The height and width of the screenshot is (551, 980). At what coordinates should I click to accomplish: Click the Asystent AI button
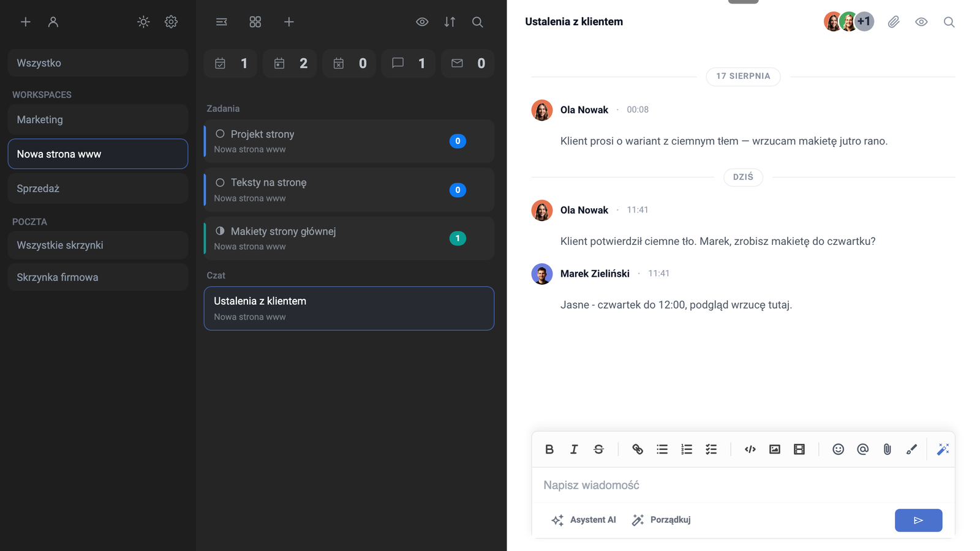coord(584,520)
